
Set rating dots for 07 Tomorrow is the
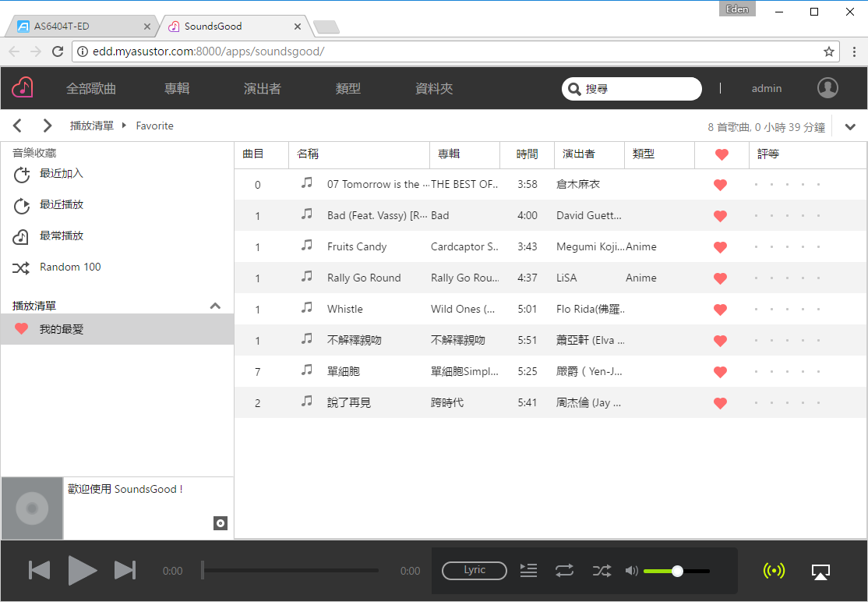(x=787, y=185)
